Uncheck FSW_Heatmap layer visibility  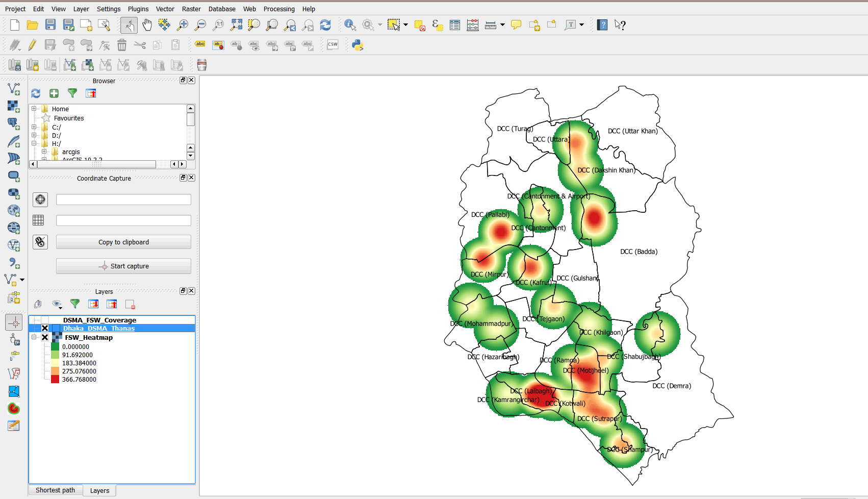[x=45, y=337]
